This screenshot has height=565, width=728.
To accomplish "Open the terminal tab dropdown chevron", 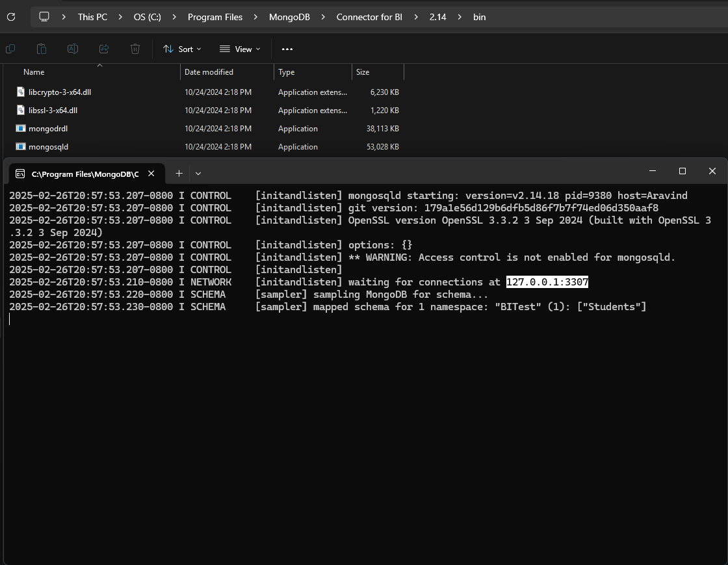I will pos(198,174).
